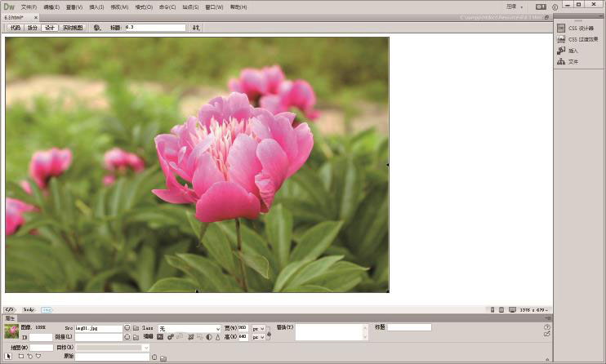606x364 pixels.
Task: Switch to 拆分 view
Action: click(x=33, y=27)
